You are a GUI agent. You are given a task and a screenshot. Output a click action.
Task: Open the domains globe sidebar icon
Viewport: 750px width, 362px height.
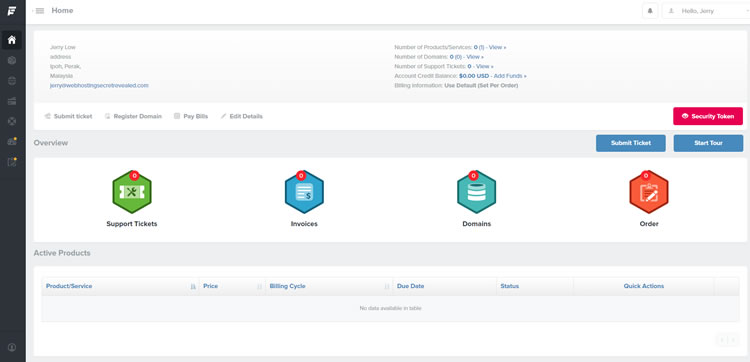12,81
